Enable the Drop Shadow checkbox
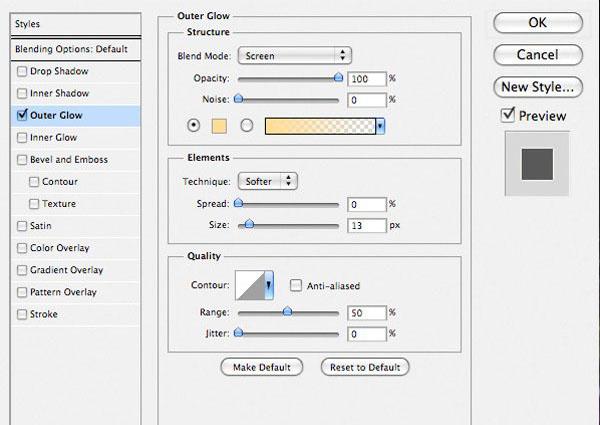The width and height of the screenshot is (600, 425). coord(22,71)
